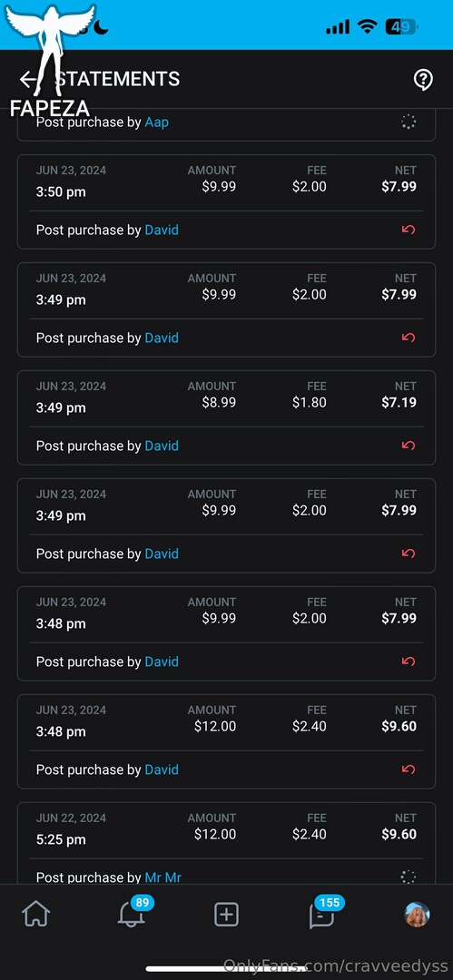
Task: Tap the battery indicator in status bar
Action: coord(401,26)
